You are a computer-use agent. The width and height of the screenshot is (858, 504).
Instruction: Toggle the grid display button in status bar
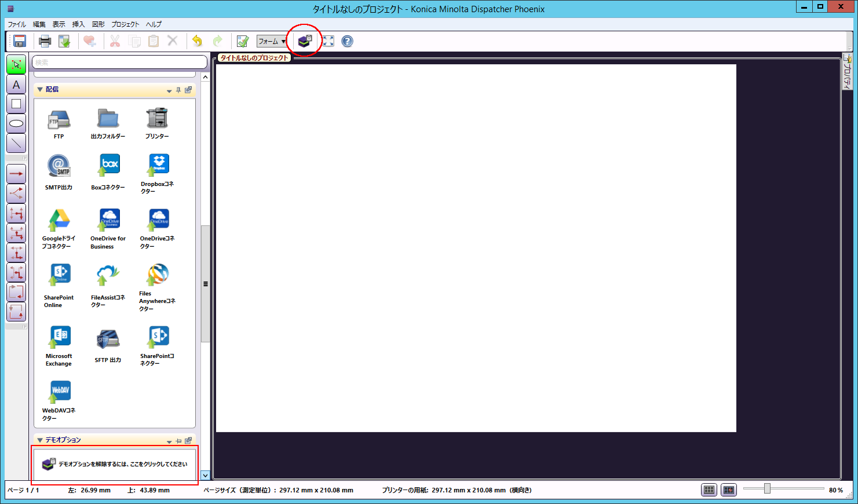click(709, 490)
